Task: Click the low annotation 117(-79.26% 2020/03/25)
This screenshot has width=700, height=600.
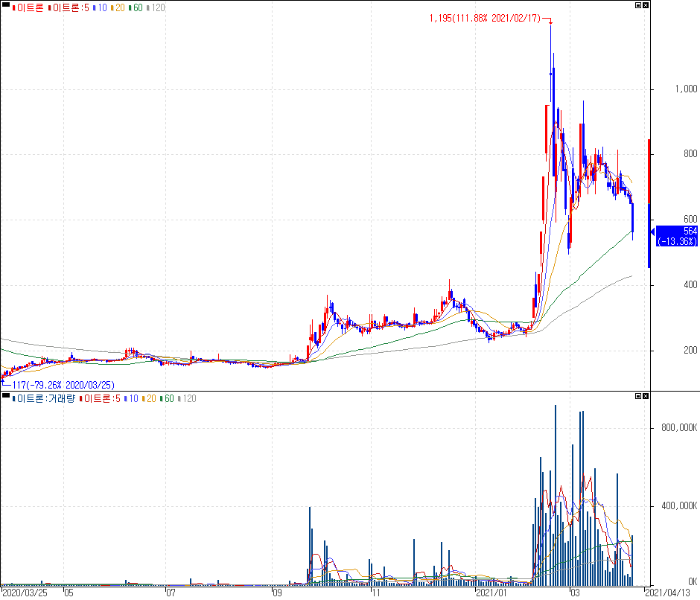Action: point(63,385)
